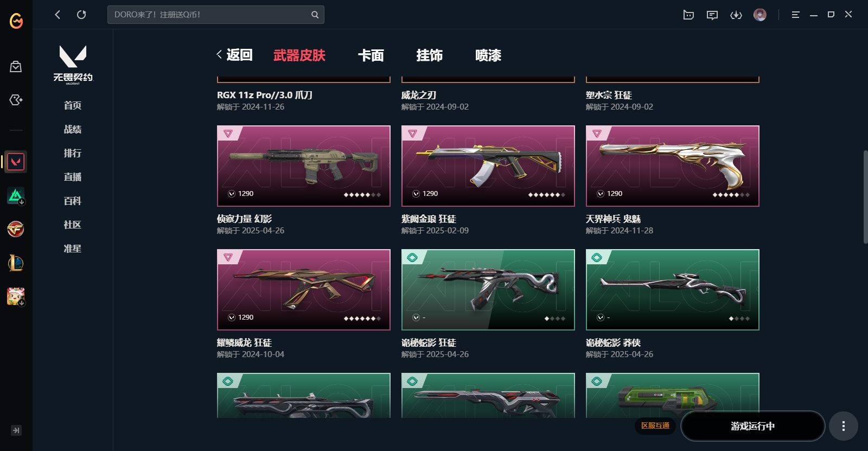Click the 游戏运行中 button
The width and height of the screenshot is (868, 451).
(752, 426)
